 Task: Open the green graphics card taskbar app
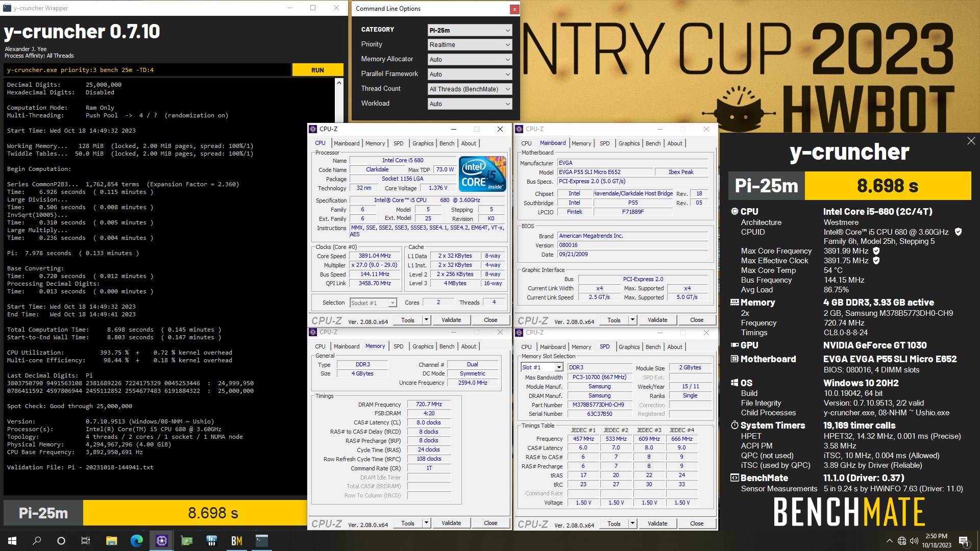[187, 541]
